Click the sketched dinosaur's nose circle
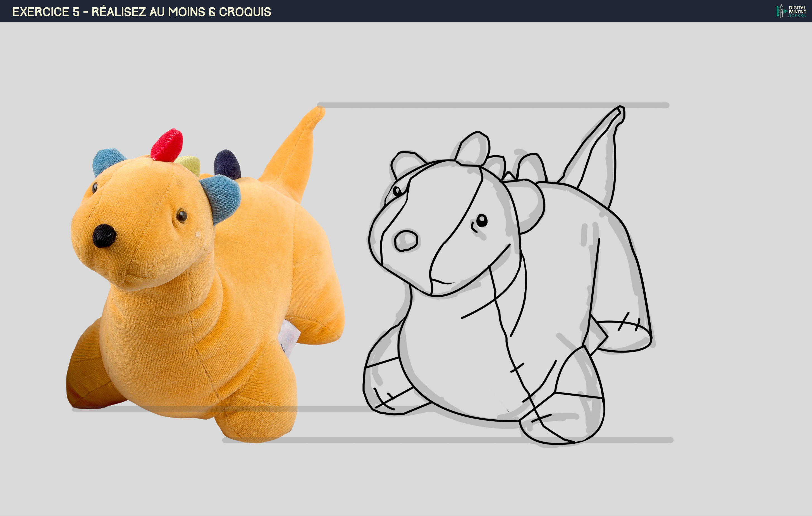The height and width of the screenshot is (516, 812). pos(406,241)
